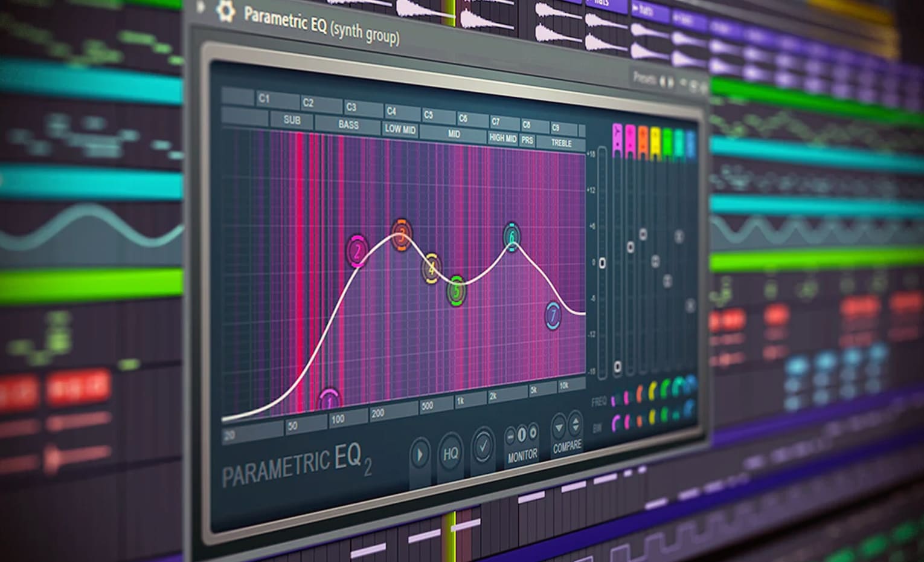This screenshot has width=924, height=562.
Task: Click the BASS frequency range label
Action: (x=348, y=124)
